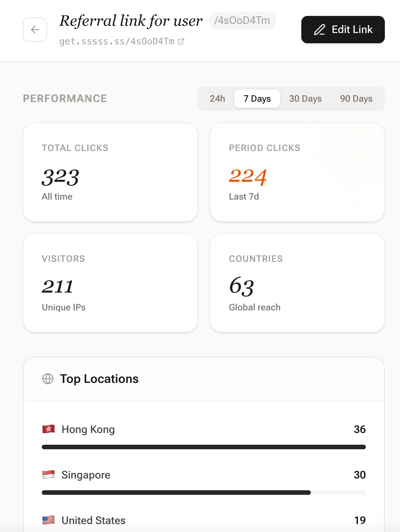400x532 pixels.
Task: Click the Singapore flag icon
Action: coord(49,475)
